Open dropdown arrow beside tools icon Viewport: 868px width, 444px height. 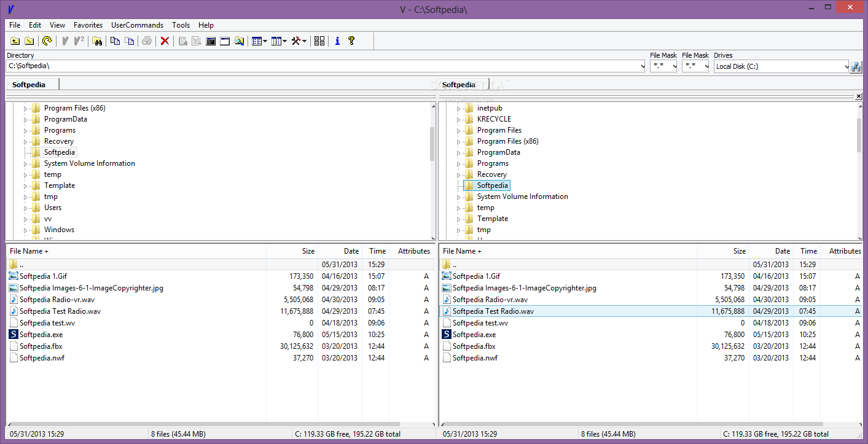click(x=304, y=41)
